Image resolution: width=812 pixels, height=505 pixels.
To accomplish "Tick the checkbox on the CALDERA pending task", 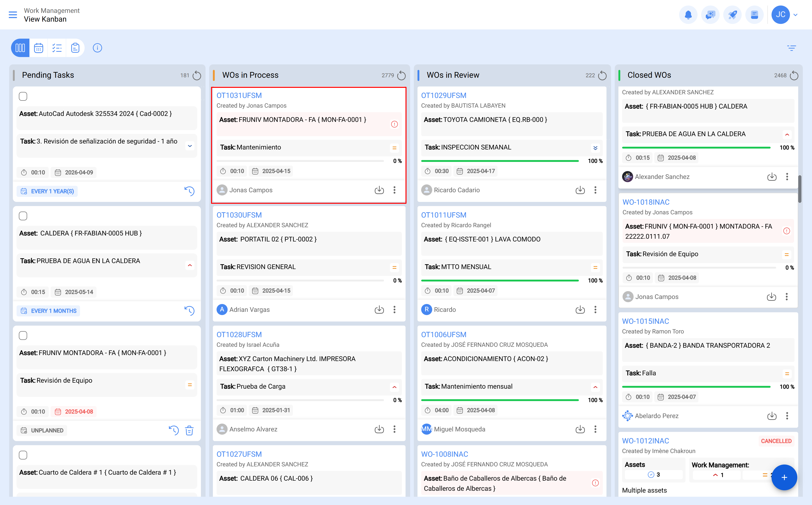I will click(23, 216).
